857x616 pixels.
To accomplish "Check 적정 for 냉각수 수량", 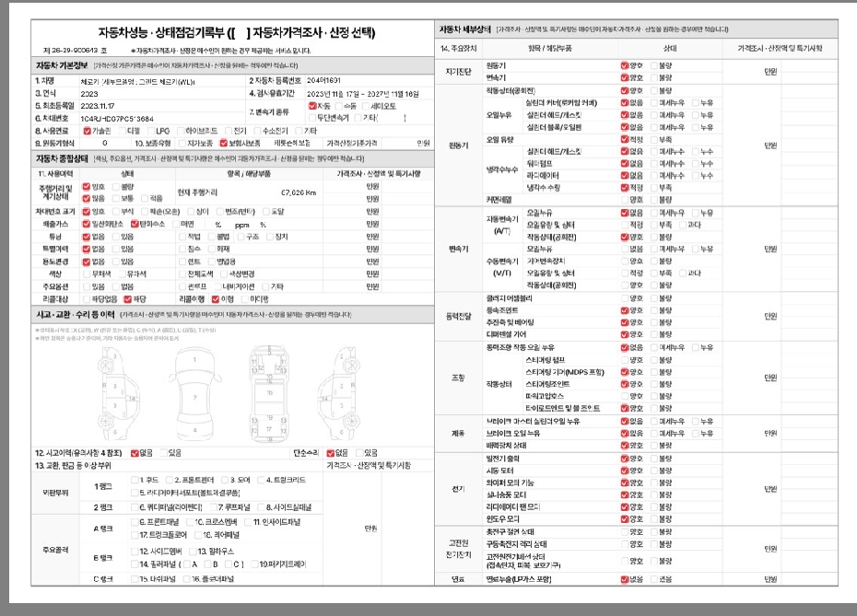I will click(624, 185).
